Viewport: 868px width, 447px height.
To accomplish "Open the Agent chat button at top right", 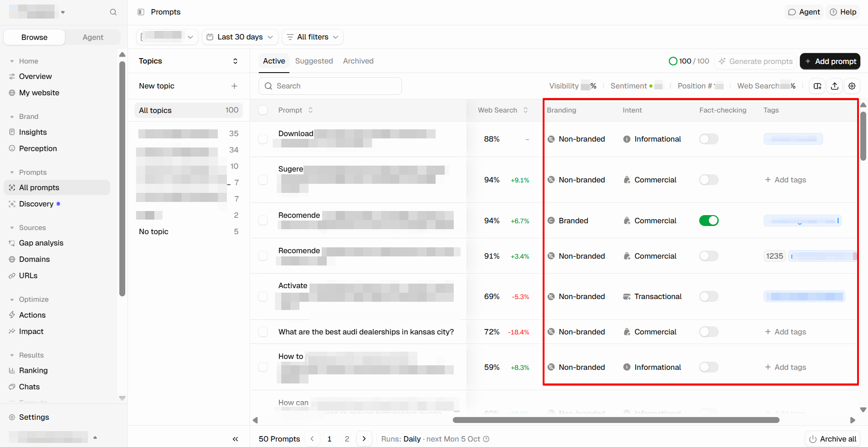I will click(x=804, y=12).
